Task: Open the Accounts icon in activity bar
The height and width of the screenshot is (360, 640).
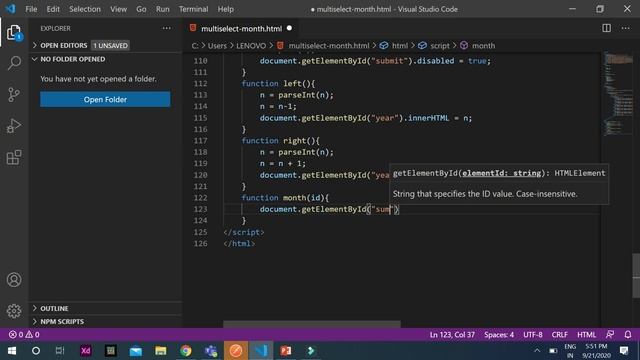Action: coord(14,280)
